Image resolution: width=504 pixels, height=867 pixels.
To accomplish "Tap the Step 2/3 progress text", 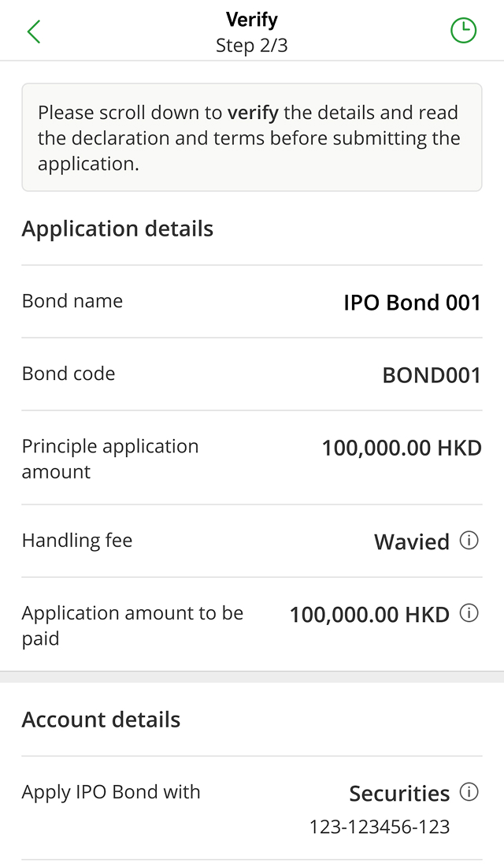I will 252,46.
